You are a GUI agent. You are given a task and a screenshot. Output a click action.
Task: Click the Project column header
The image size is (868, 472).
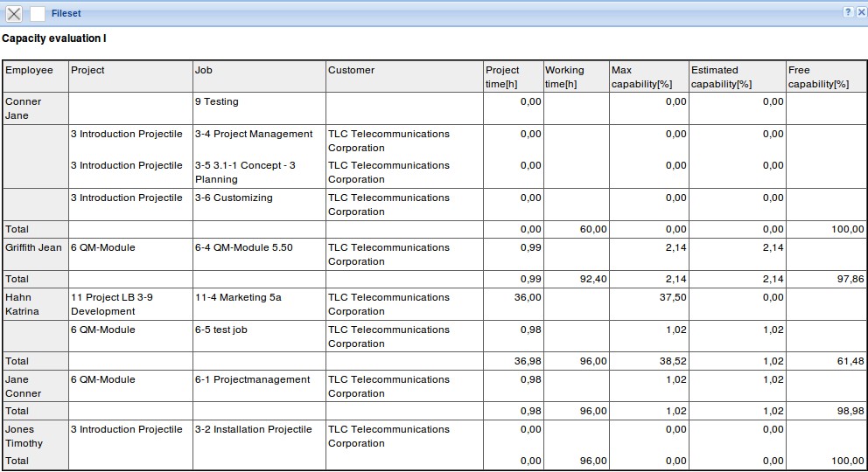87,70
